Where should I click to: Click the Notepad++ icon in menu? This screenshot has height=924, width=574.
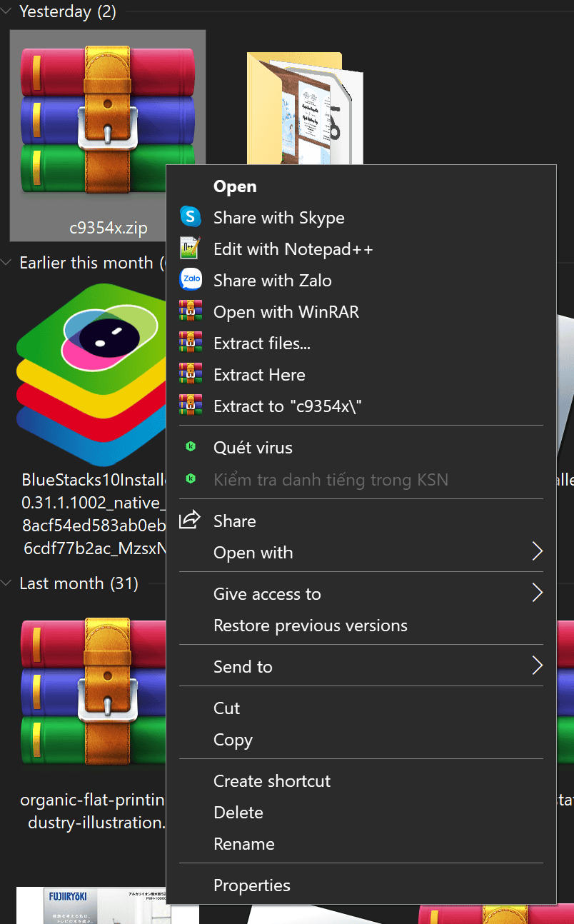191,248
